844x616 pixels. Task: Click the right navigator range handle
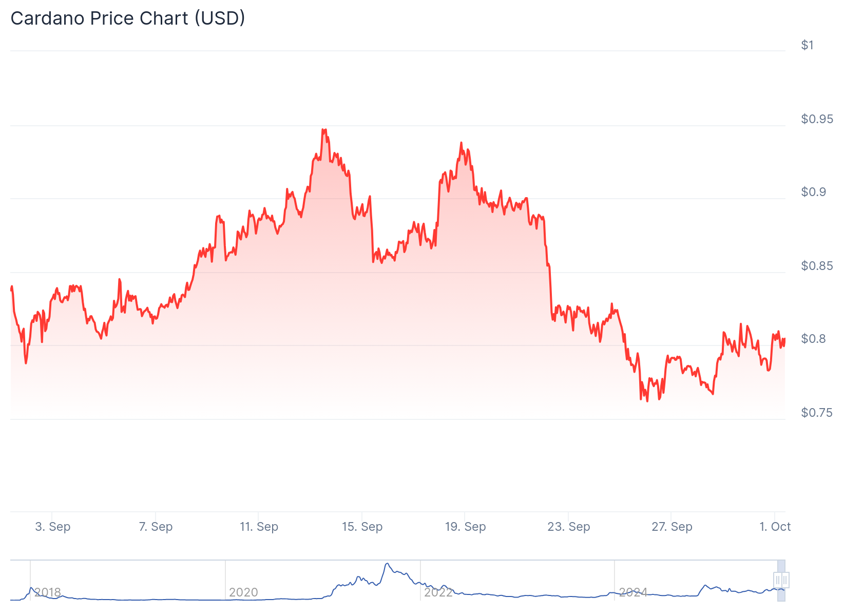coord(785,580)
